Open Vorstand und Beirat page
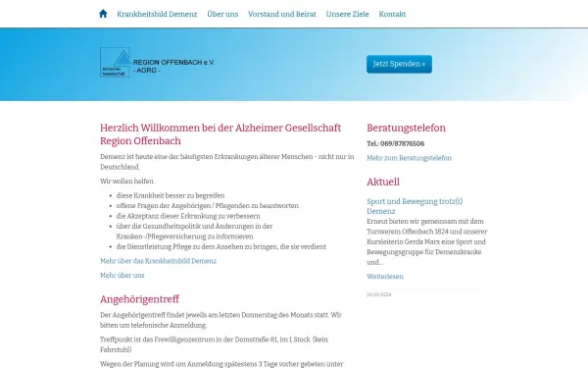The height and width of the screenshot is (368, 588). click(x=282, y=14)
